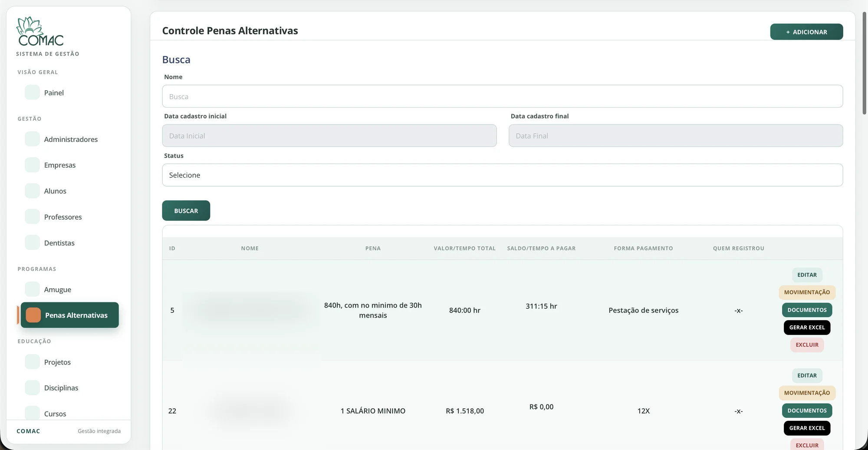Open the Painel menu item
The height and width of the screenshot is (450, 868).
click(x=54, y=92)
